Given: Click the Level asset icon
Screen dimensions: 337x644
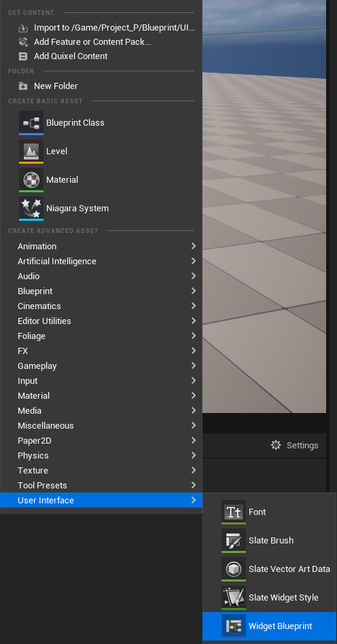Looking at the screenshot, I should pyautogui.click(x=31, y=151).
